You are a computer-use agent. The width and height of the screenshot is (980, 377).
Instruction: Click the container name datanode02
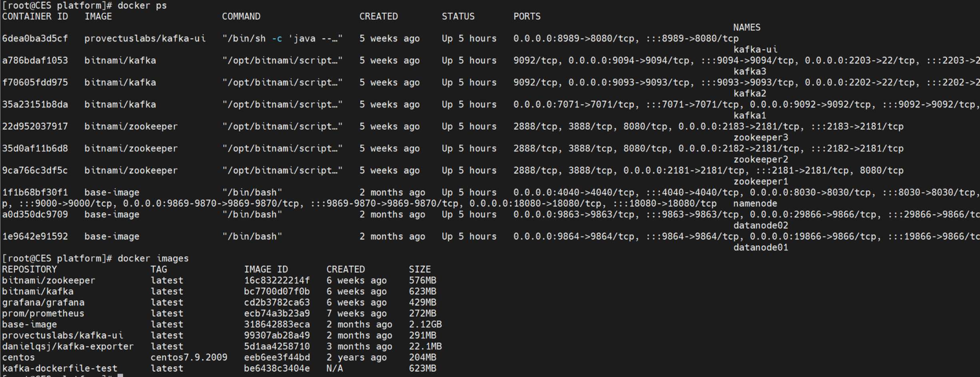[x=760, y=225]
